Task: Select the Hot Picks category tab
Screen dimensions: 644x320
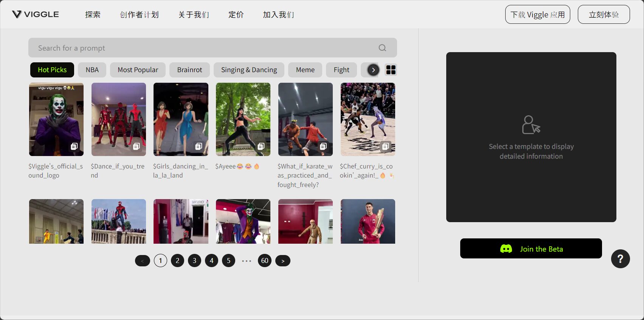Action: coord(52,70)
